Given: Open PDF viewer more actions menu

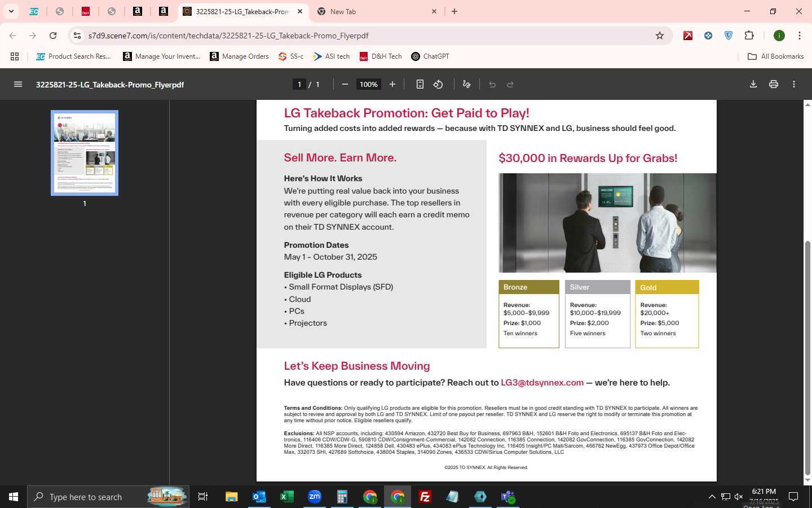Looking at the screenshot, I should tap(794, 84).
